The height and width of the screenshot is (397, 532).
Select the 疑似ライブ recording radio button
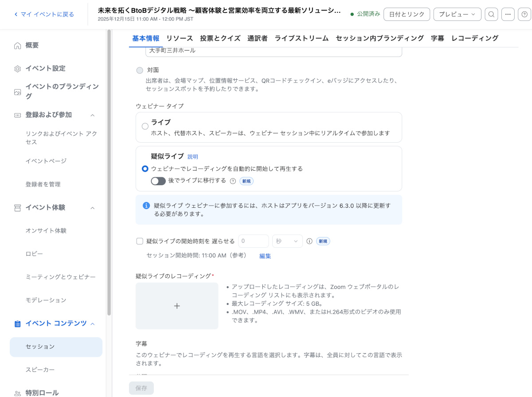[145, 169]
